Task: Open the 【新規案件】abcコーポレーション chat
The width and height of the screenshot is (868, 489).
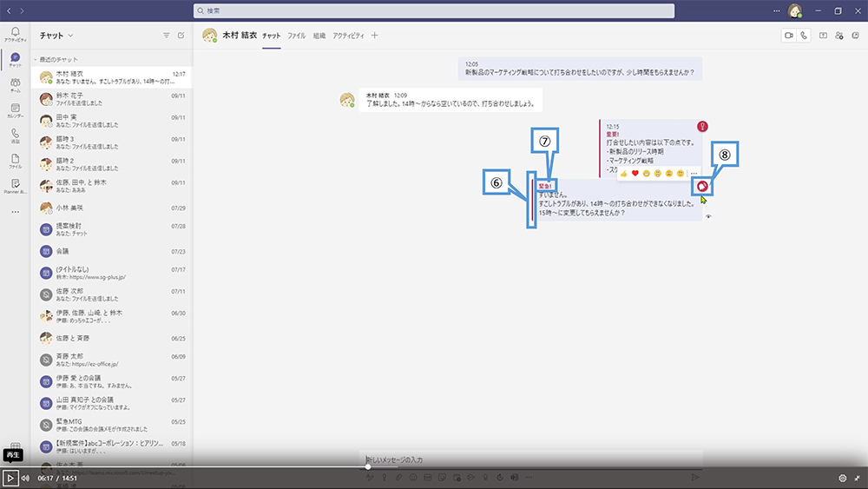Action: click(112, 446)
